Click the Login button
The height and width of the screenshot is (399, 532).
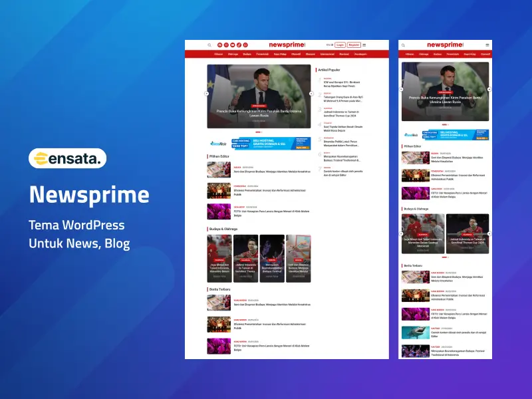pos(340,45)
